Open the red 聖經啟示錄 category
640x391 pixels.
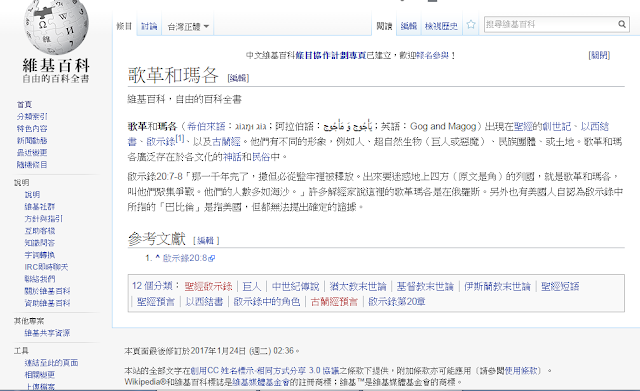[208, 286]
